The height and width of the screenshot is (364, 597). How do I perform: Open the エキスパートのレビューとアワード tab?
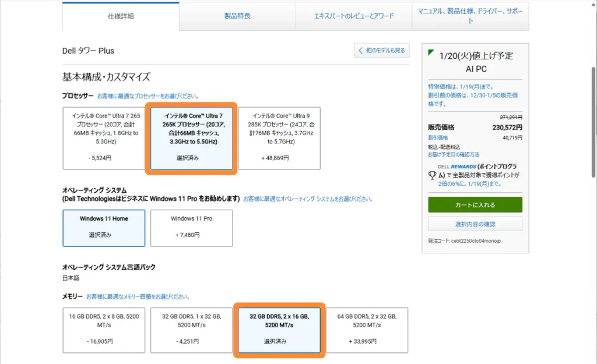pyautogui.click(x=354, y=16)
